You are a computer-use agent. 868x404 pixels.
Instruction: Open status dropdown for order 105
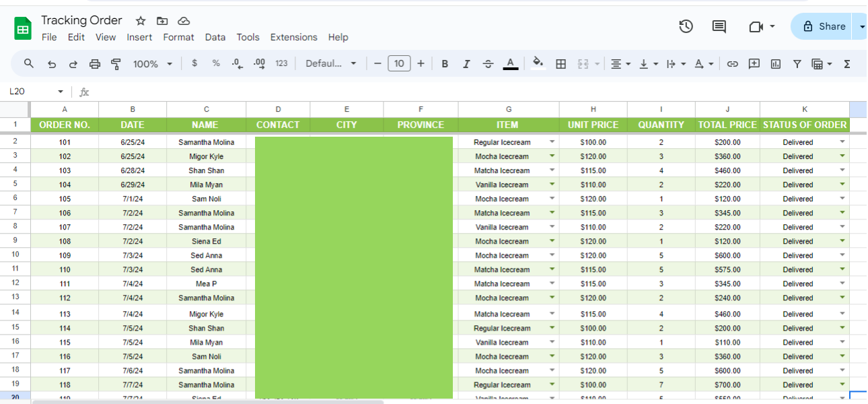[x=842, y=199]
